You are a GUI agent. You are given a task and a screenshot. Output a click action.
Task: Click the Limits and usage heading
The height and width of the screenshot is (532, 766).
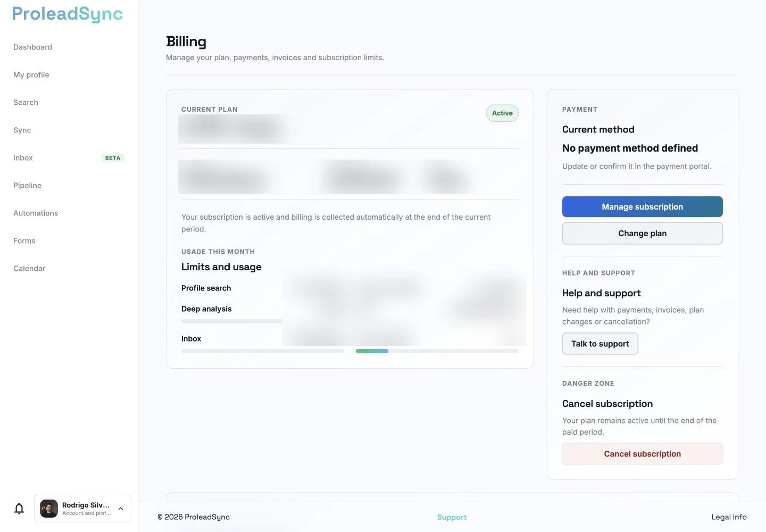(x=221, y=267)
